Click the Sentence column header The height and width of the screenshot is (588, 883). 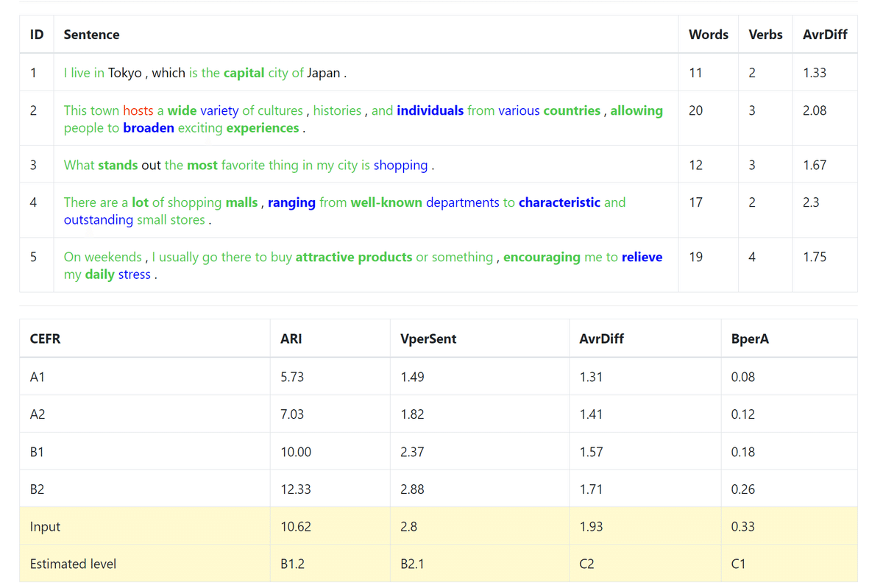coord(91,35)
